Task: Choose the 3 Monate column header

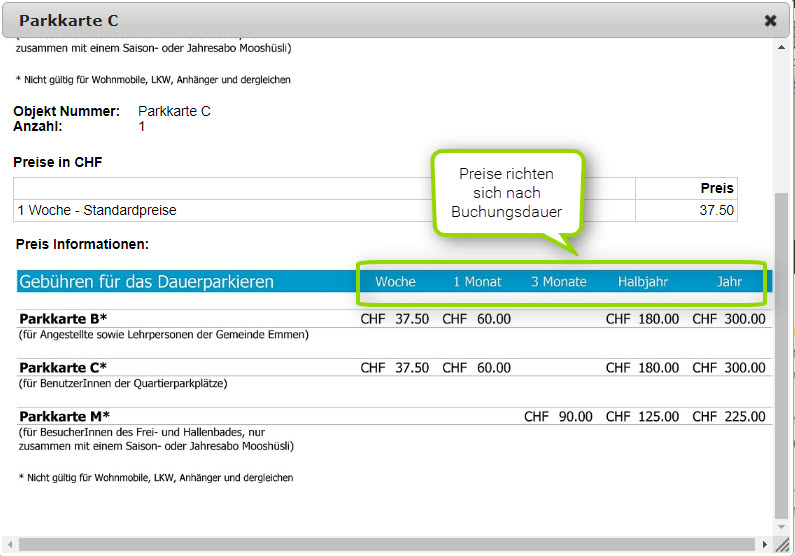Action: [558, 282]
